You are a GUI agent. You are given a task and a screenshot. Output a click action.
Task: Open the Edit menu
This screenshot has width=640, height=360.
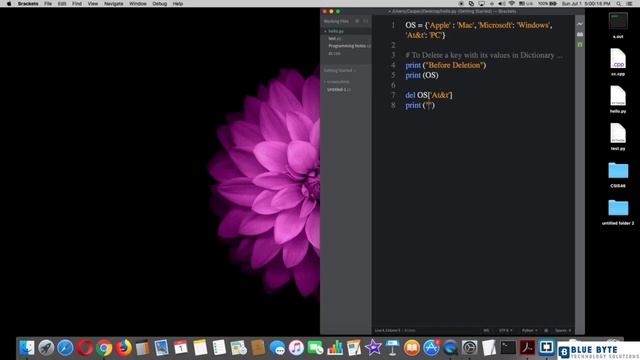62,4
